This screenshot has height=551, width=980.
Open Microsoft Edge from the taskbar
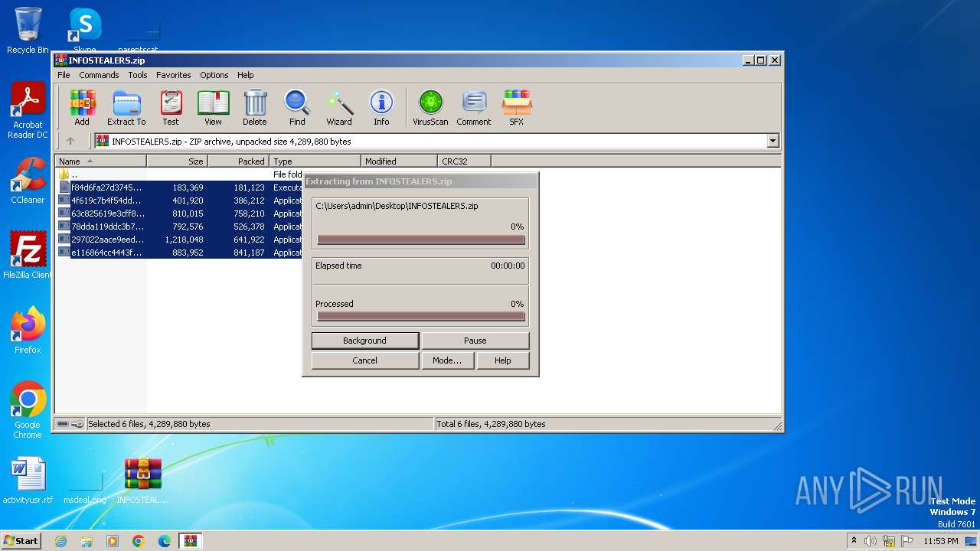coord(165,541)
